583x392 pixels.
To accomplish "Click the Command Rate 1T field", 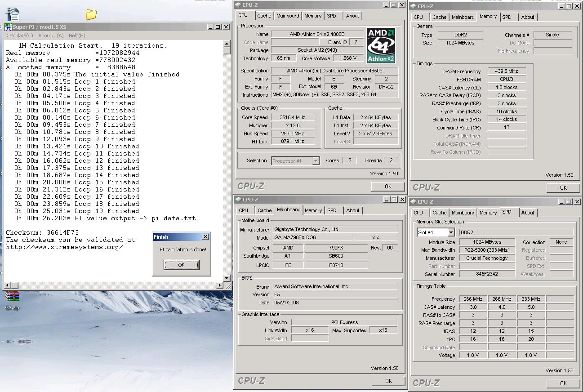I will (506, 128).
